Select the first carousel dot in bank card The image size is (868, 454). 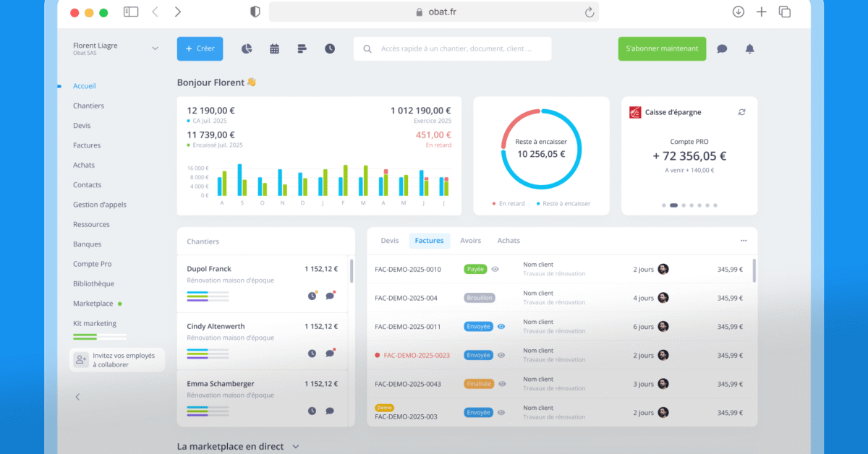[x=664, y=205]
